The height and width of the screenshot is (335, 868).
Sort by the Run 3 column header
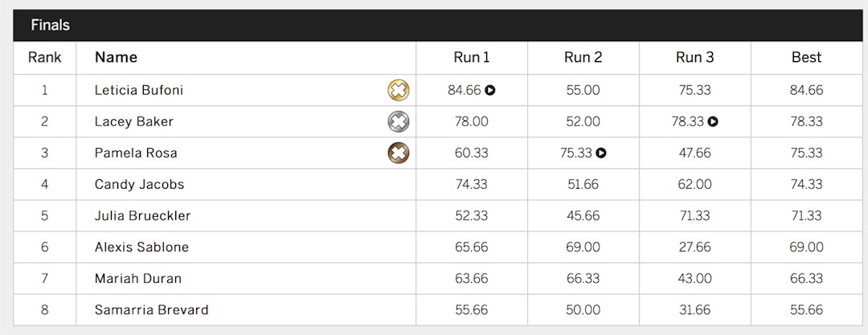pyautogui.click(x=694, y=57)
